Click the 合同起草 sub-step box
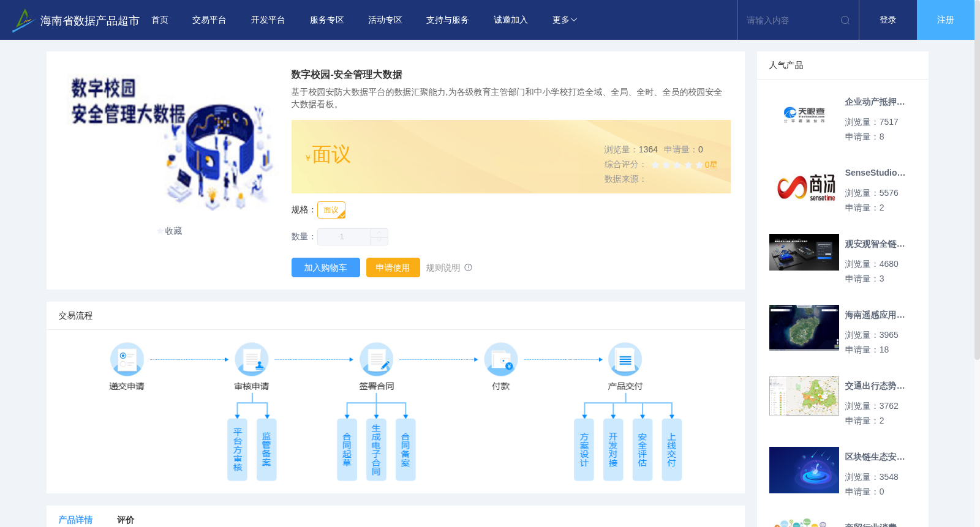Viewport: 980px width, 527px height. (347, 450)
